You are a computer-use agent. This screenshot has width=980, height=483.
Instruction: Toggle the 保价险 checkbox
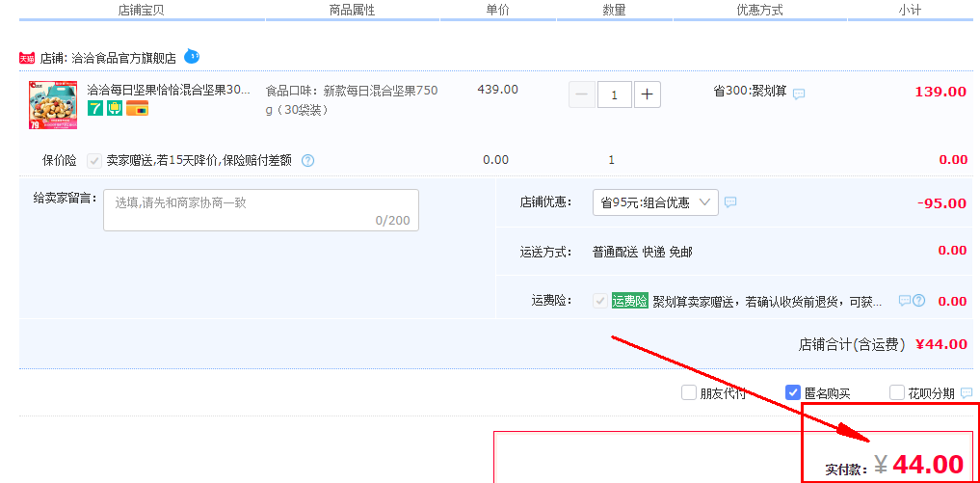(x=94, y=161)
